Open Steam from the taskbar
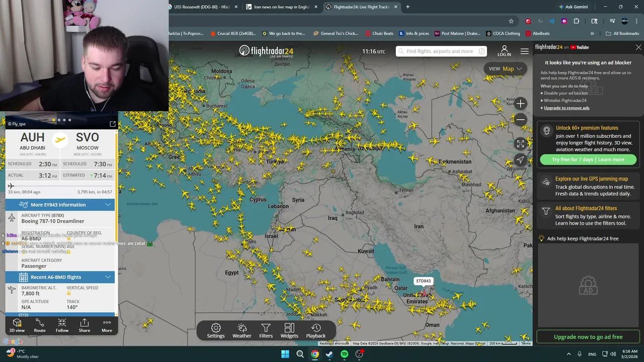This screenshot has width=644, height=362. (x=330, y=354)
